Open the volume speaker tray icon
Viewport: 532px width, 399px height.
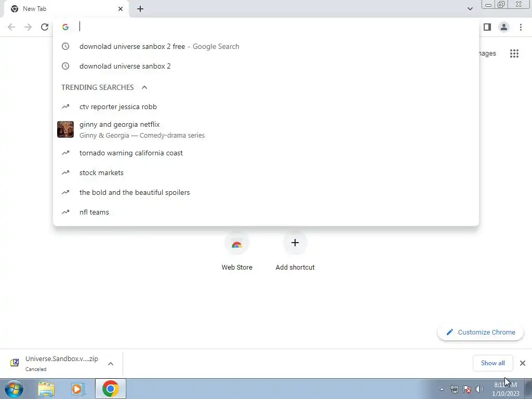pos(480,389)
